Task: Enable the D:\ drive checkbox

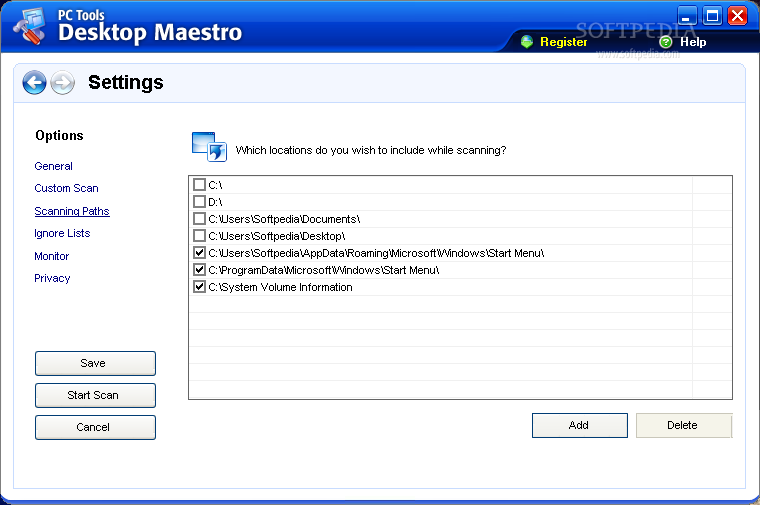Action: [199, 202]
